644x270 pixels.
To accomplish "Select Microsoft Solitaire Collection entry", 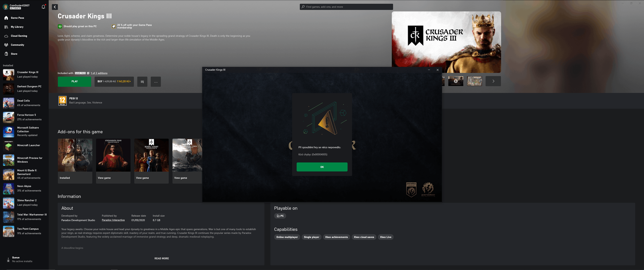I will (24, 132).
